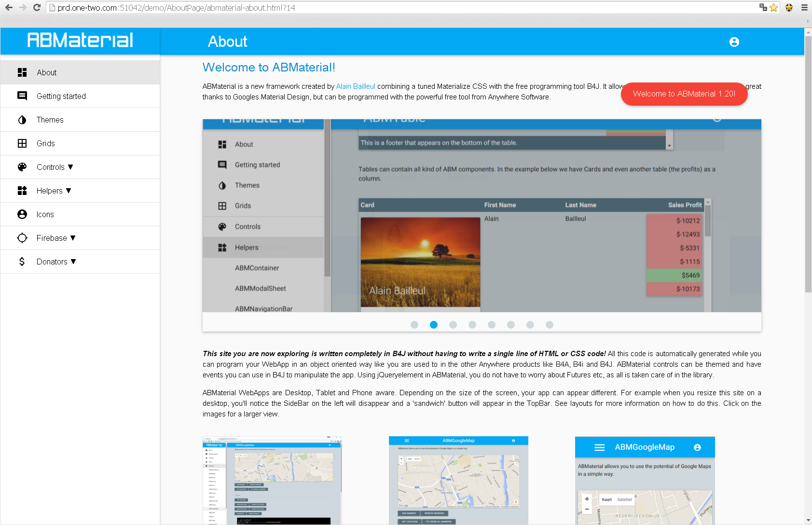Screen dimensions: 812x525
Task: Open the phone ABMGoogleMap screenshot thumbnail
Action: [x=645, y=481]
